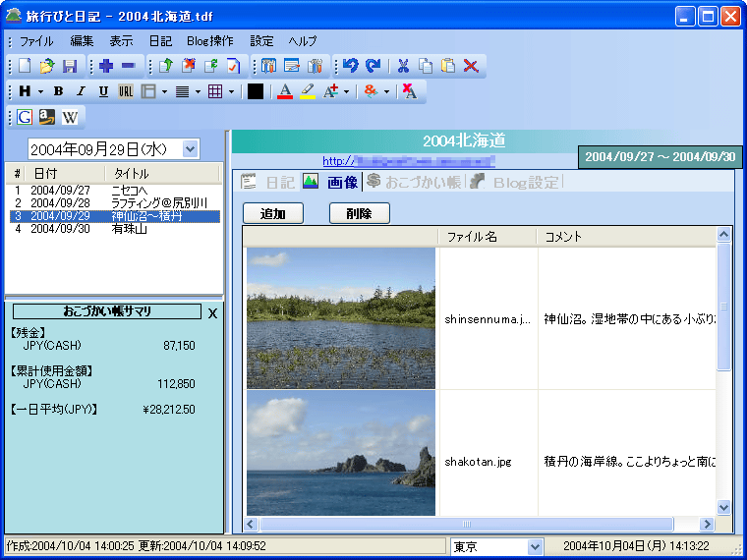Image resolution: width=747 pixels, height=560 pixels.
Task: Toggle bold text formatting
Action: coord(58,91)
